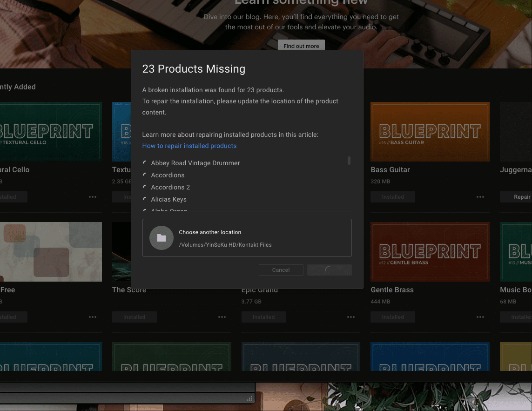Screen dimensions: 532x411
Task: Click the loading confirm button beside Cancel
Action: pos(330,270)
